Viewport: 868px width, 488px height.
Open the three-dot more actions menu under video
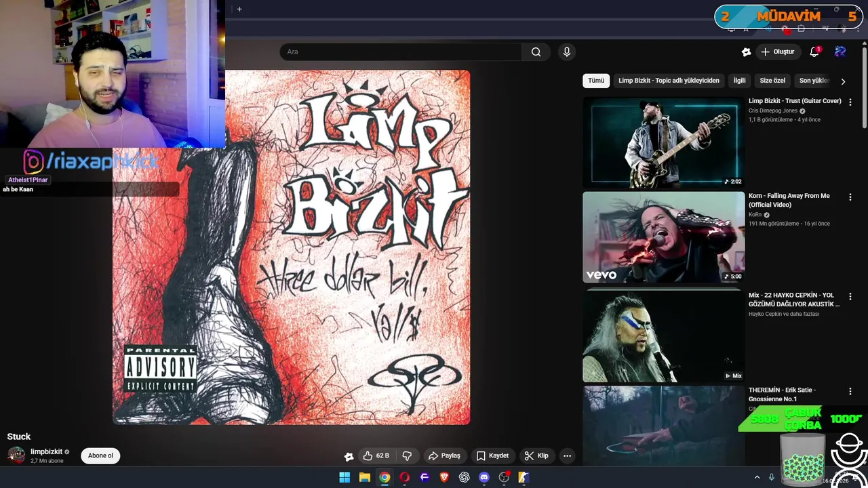[568, 456]
